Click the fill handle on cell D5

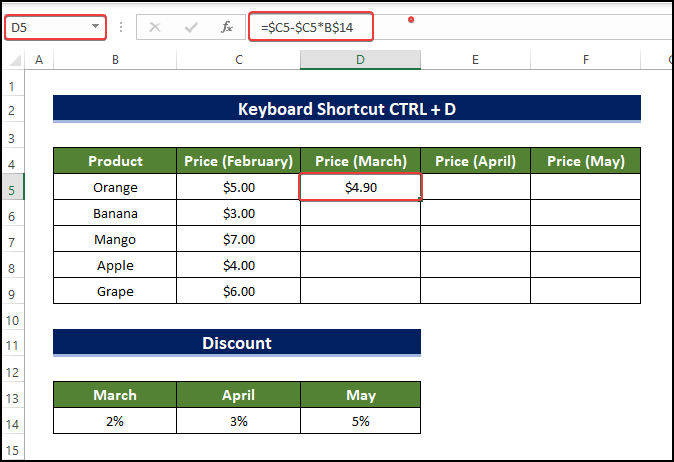point(421,200)
